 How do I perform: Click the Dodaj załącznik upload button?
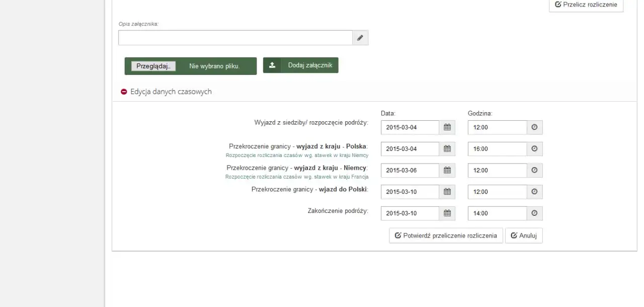300,65
